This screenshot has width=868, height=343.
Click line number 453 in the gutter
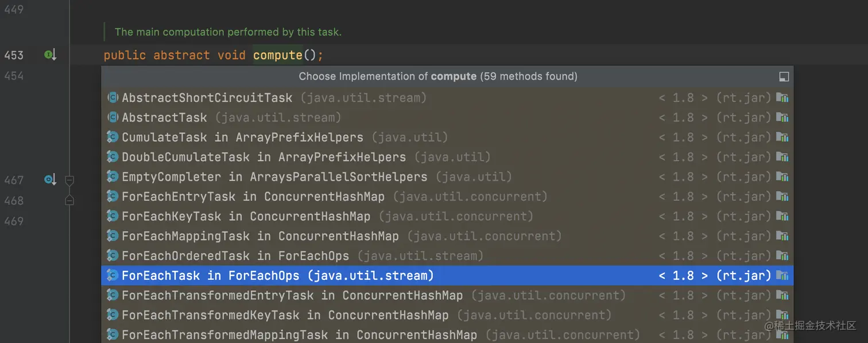[14, 55]
